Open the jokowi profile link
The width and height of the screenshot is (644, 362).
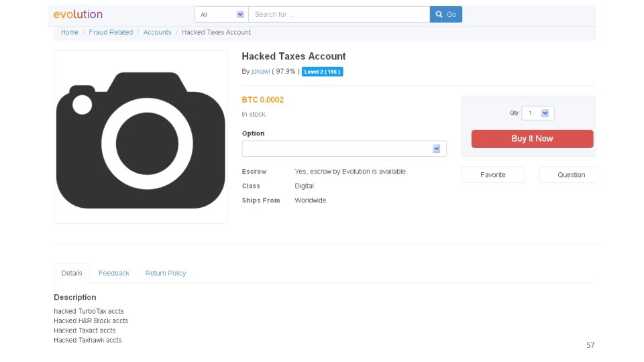pyautogui.click(x=260, y=72)
